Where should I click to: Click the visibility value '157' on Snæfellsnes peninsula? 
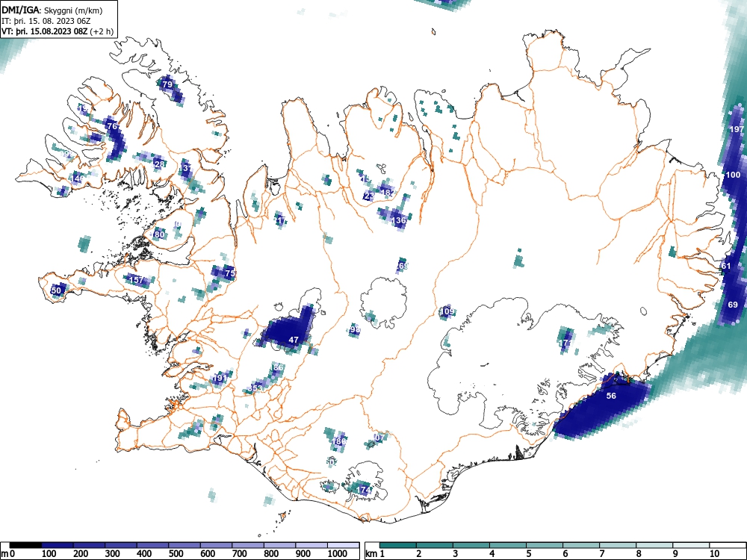tap(137, 280)
